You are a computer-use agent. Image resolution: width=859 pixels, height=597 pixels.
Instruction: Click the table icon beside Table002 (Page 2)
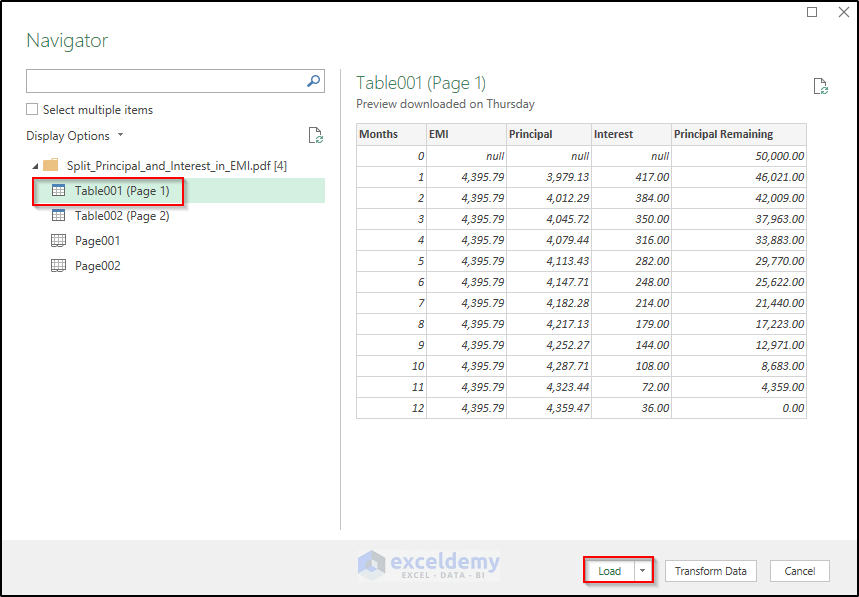tap(58, 215)
